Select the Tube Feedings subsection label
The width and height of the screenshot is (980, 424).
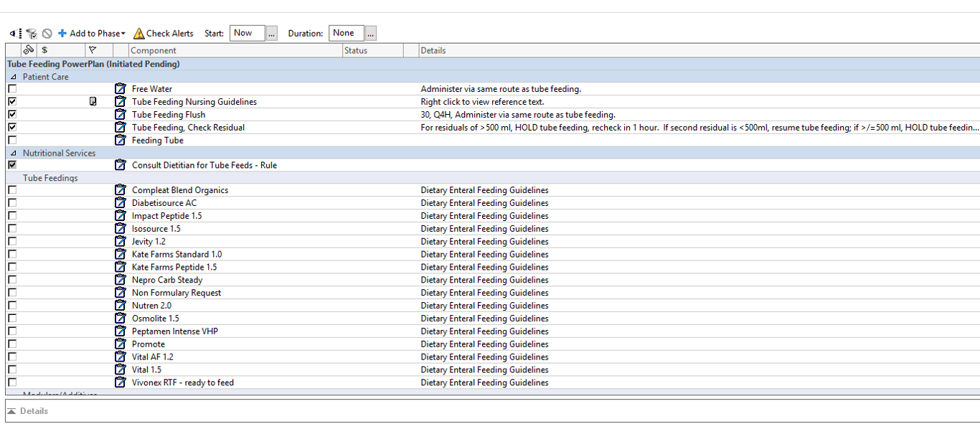tap(50, 178)
